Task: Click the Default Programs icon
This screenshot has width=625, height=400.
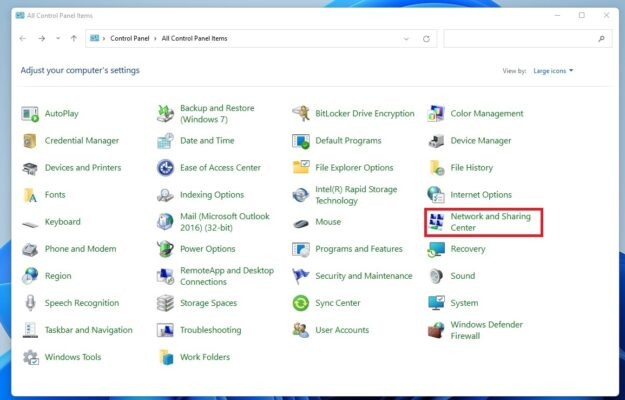Action: pos(301,141)
